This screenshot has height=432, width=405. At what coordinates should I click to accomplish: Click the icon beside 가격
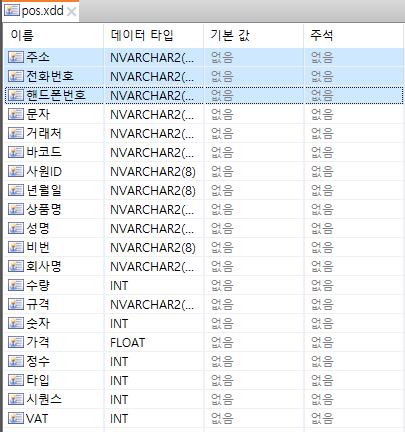point(16,342)
